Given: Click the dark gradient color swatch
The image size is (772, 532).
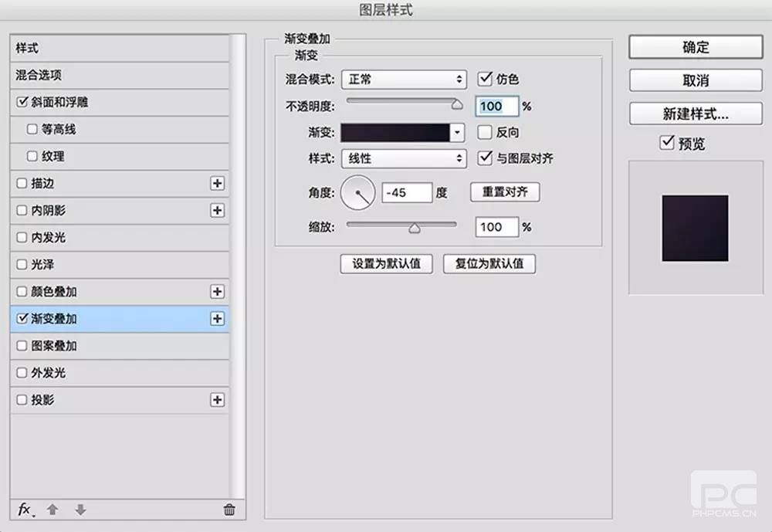Looking at the screenshot, I should (395, 133).
